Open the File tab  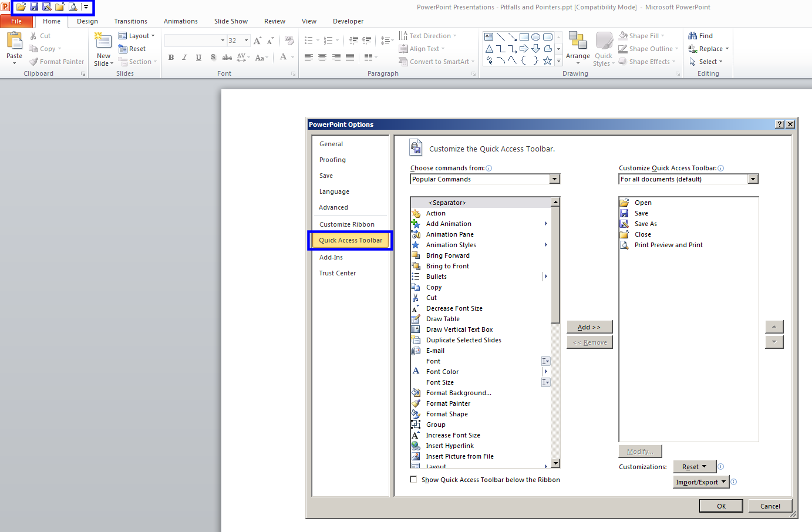click(x=16, y=21)
